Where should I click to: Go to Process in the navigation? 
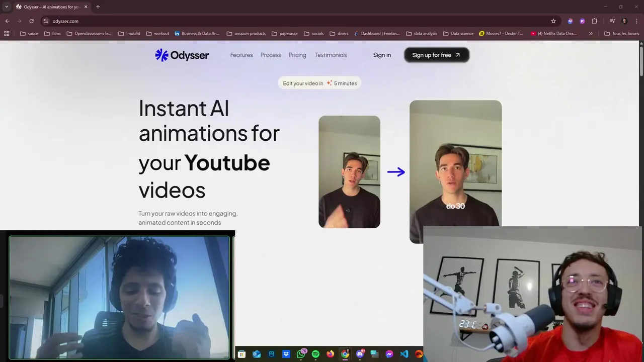click(x=271, y=55)
